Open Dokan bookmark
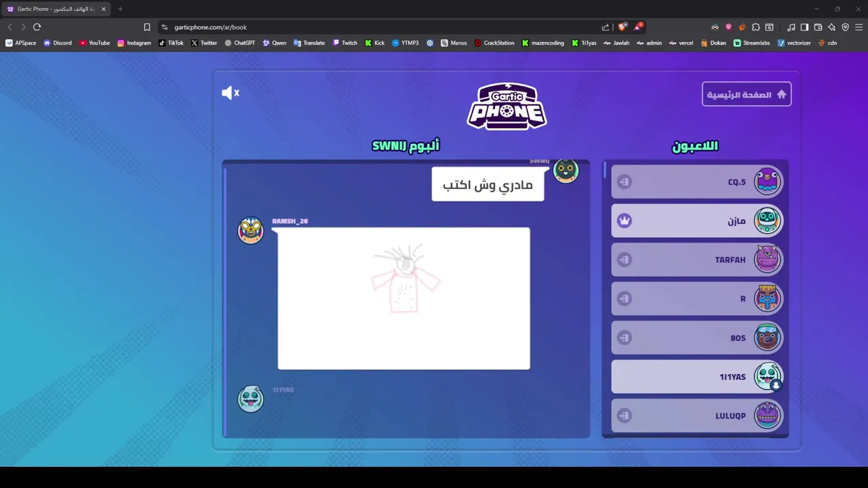 point(713,43)
